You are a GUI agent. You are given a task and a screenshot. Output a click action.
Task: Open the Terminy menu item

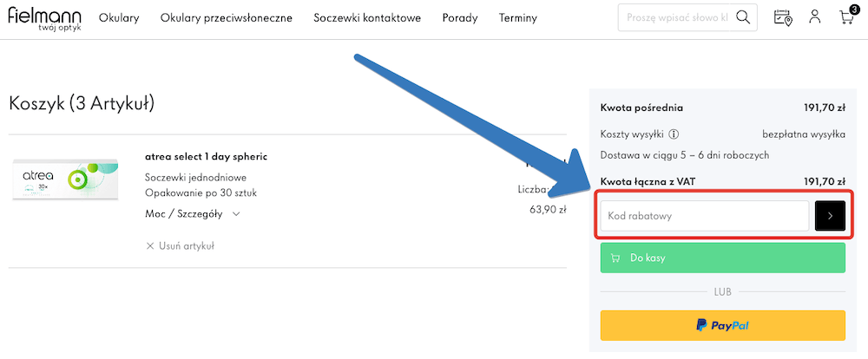click(518, 18)
